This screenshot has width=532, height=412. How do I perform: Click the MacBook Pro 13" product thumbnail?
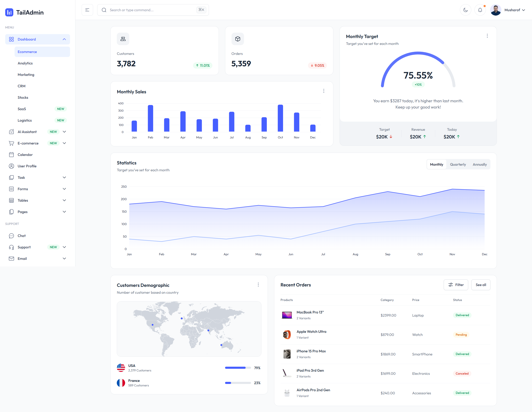click(287, 315)
